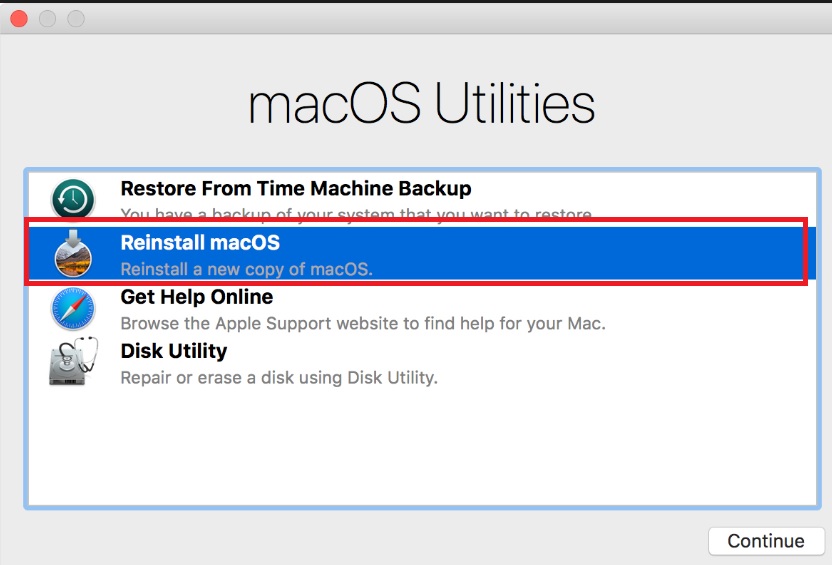Image resolution: width=832 pixels, height=565 pixels.
Task: Click blank gray area left of Continue
Action: point(400,540)
